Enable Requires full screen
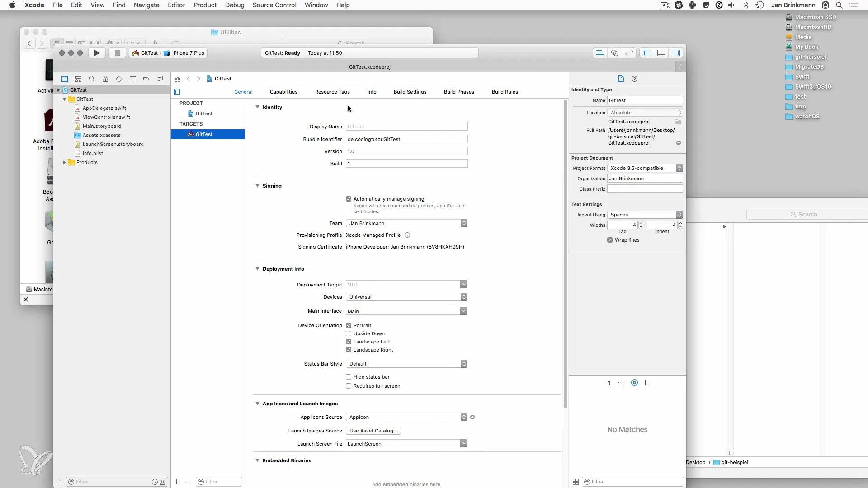The width and height of the screenshot is (868, 488). point(349,386)
